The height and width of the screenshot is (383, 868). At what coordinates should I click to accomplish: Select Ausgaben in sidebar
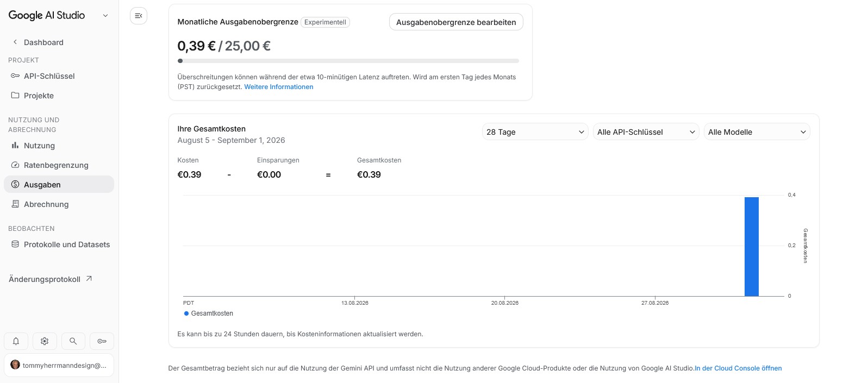tap(59, 184)
